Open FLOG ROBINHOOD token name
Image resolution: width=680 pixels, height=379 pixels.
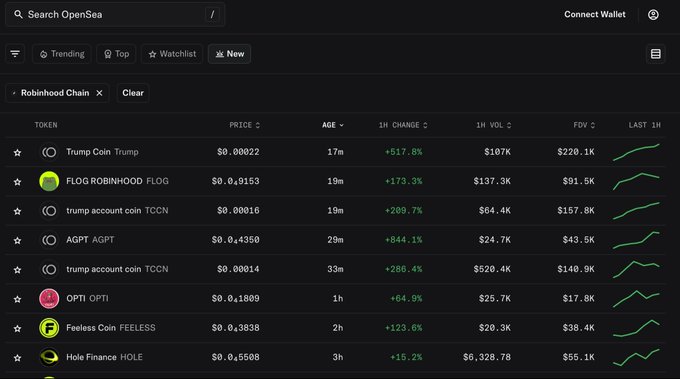point(104,181)
